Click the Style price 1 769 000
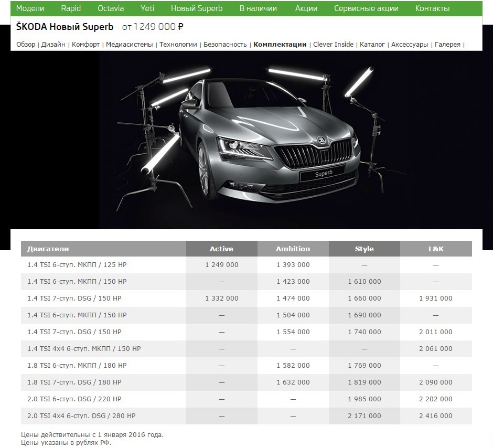Screen dimensions: 493x448 coord(365,365)
